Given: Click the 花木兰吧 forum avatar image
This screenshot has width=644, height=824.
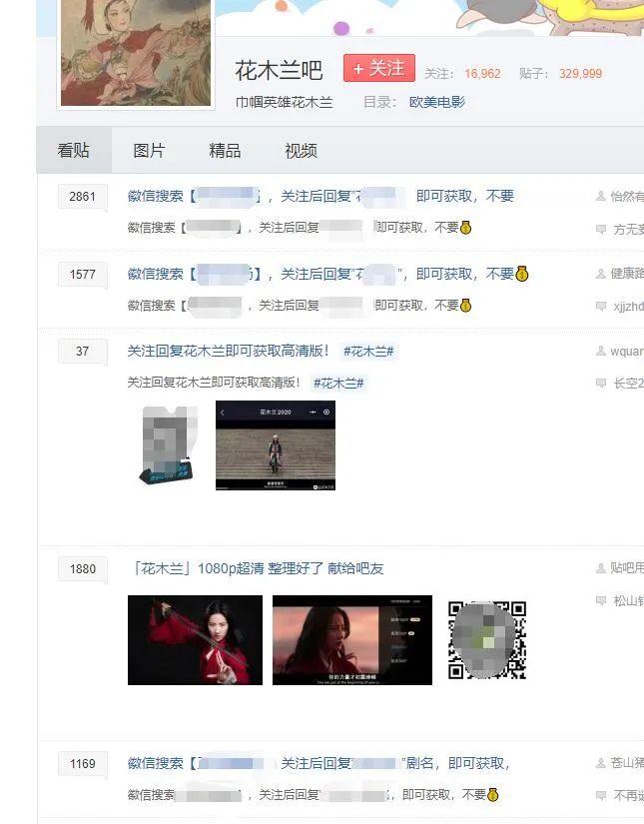Looking at the screenshot, I should [x=136, y=53].
